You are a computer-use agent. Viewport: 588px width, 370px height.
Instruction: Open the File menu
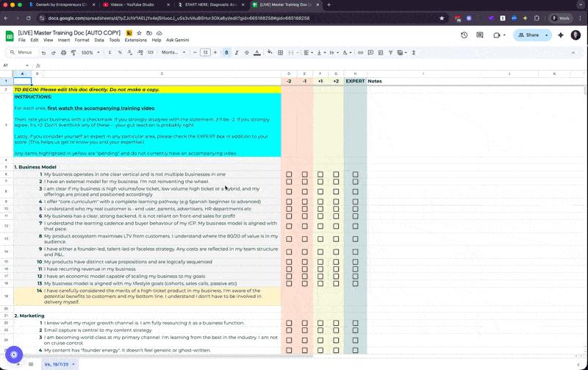pos(22,40)
